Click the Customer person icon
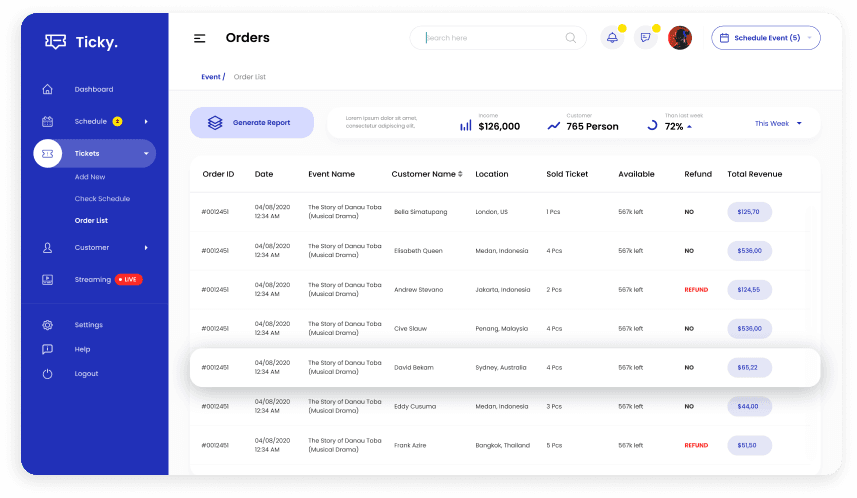857x498 pixels. (48, 248)
